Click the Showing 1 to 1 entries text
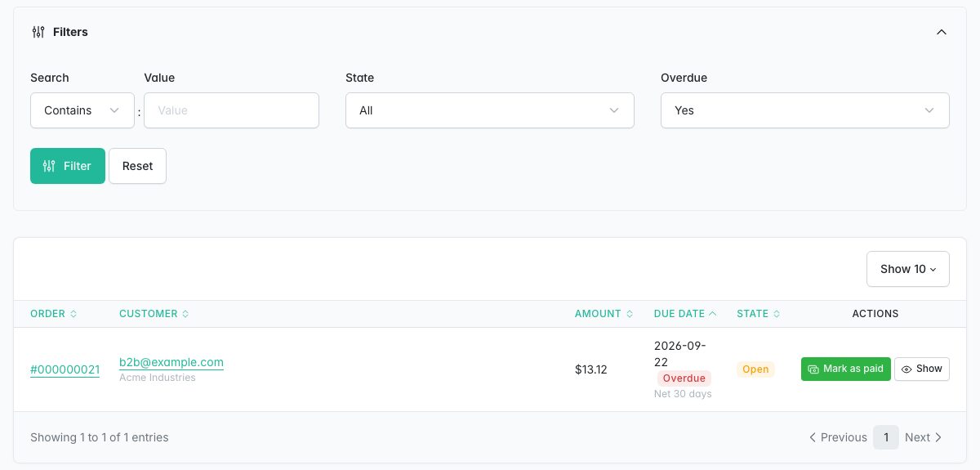This screenshot has height=470, width=980. [x=100, y=437]
